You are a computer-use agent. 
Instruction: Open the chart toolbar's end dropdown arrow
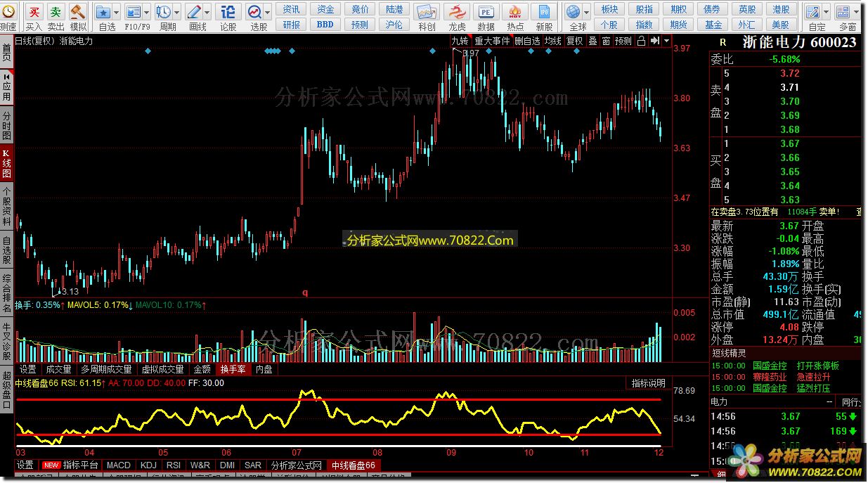click(x=666, y=41)
